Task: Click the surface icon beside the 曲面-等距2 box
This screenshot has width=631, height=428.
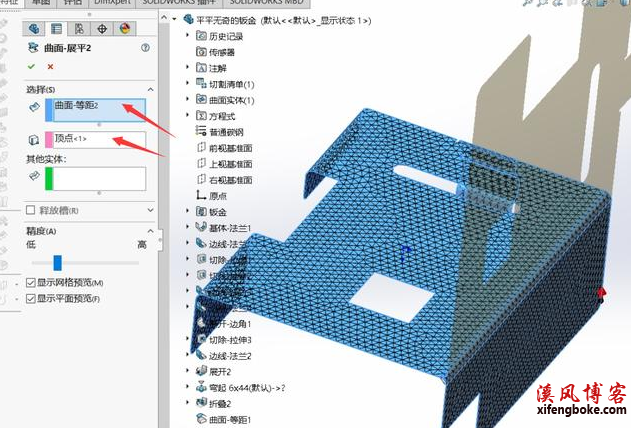Action: point(35,107)
